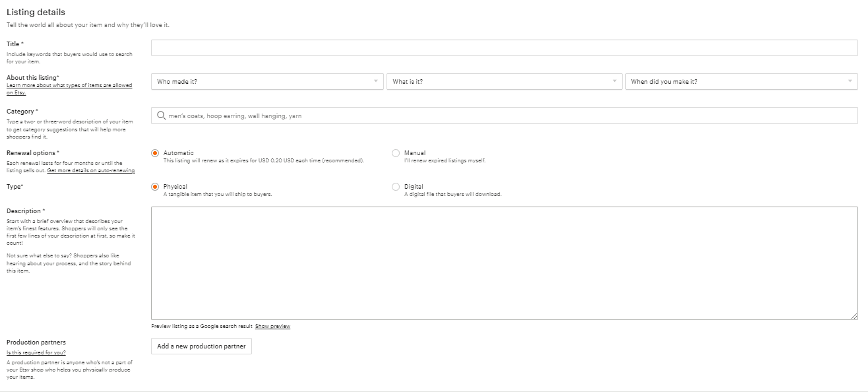Open 'Is this required for you?' link
The image size is (868, 392).
[x=36, y=352]
